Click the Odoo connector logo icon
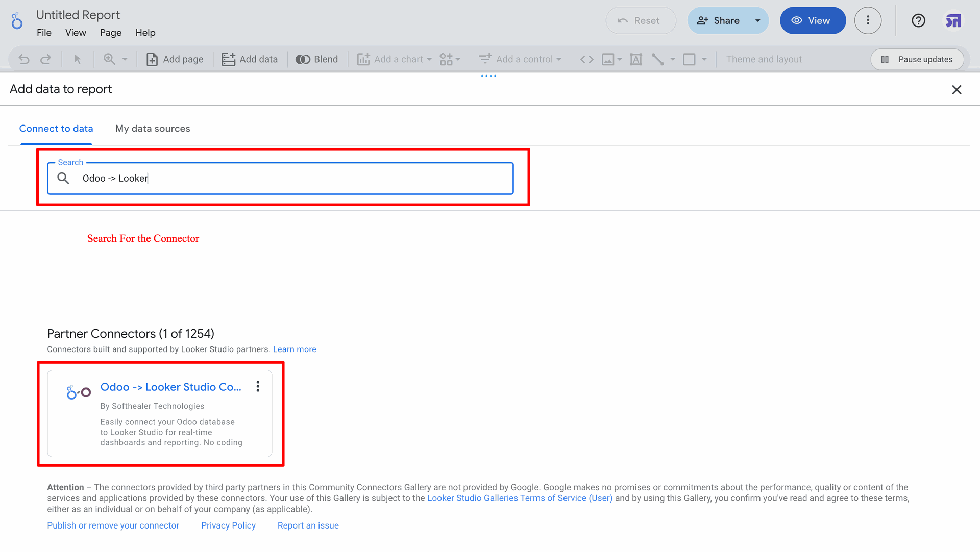Screen dimensions: 980x552 (x=79, y=392)
